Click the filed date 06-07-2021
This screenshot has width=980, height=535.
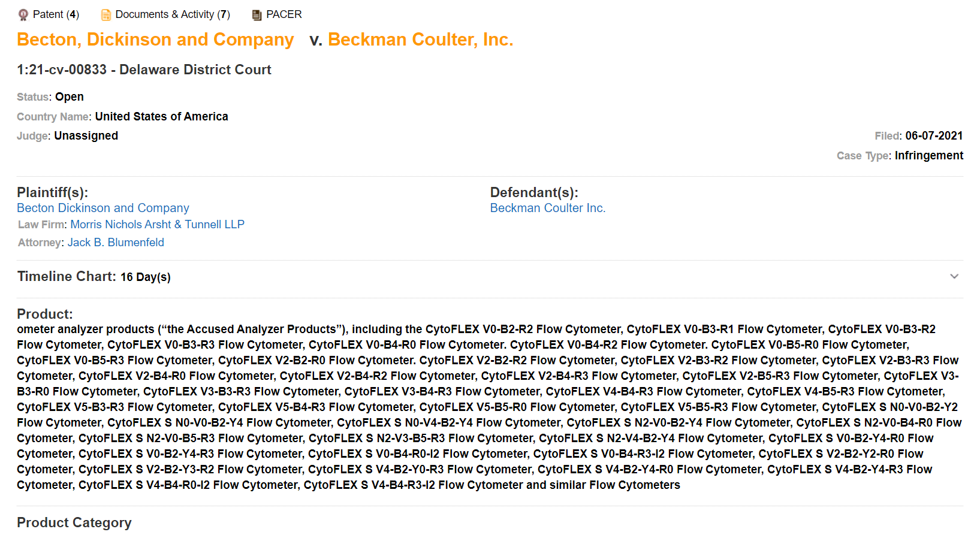pos(933,135)
